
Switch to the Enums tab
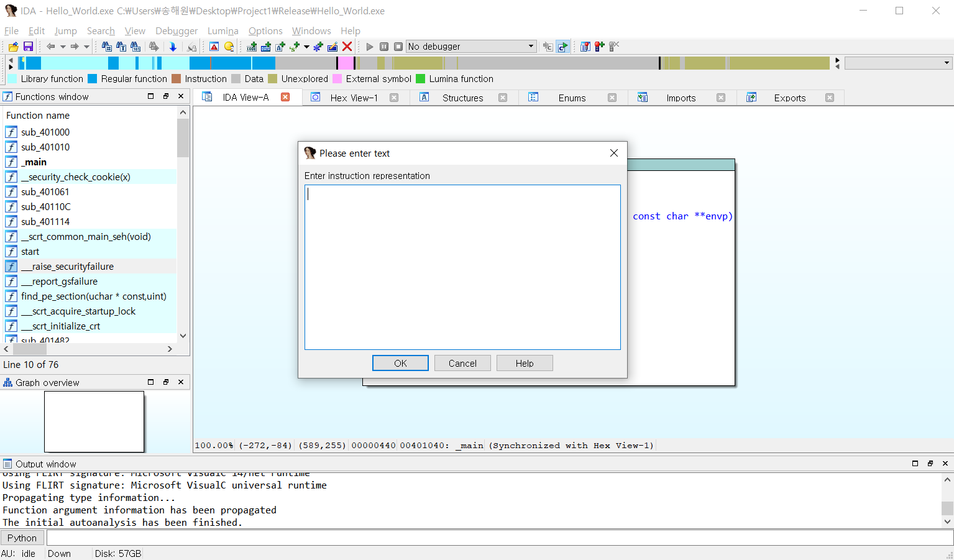tap(572, 98)
